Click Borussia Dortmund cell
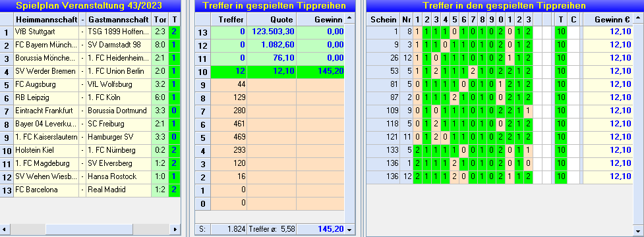Screen dimensions: 644x237 coord(119,111)
